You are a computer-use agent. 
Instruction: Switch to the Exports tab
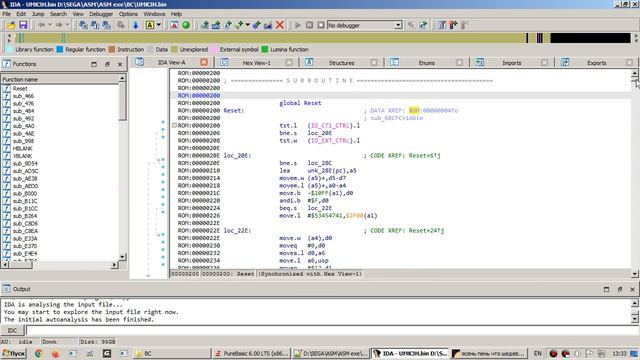tap(596, 63)
